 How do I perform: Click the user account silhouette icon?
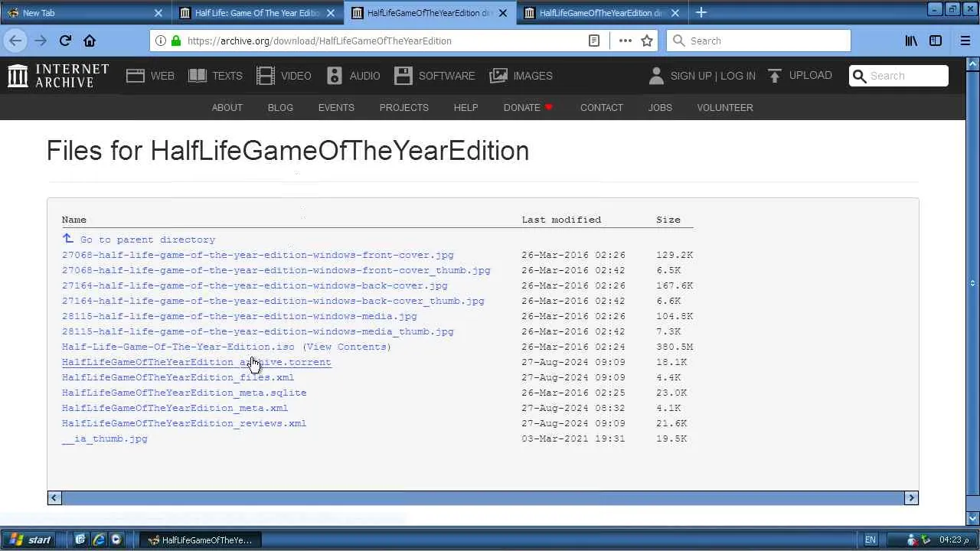point(656,76)
